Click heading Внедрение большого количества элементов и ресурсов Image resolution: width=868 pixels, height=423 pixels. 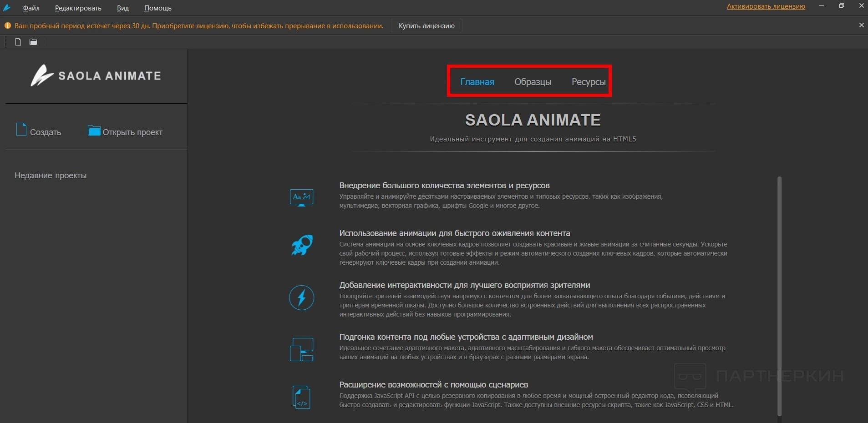coord(444,186)
